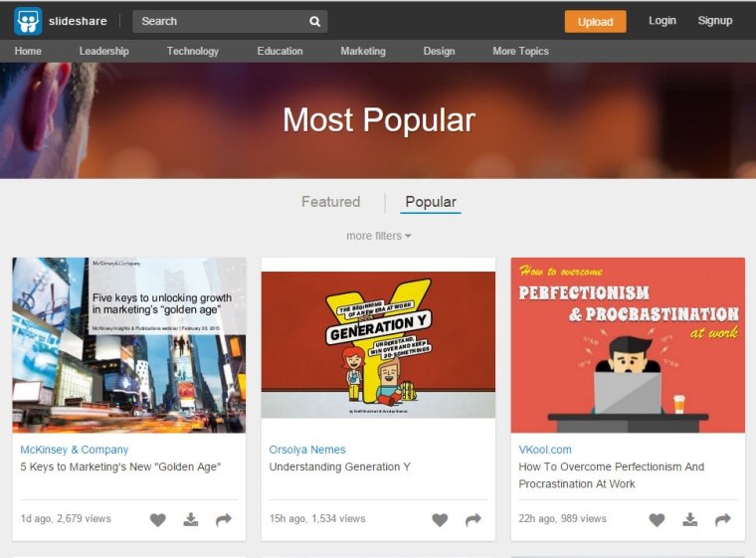Open the Education topic
Image resolution: width=756 pixels, height=558 pixels.
281,51
